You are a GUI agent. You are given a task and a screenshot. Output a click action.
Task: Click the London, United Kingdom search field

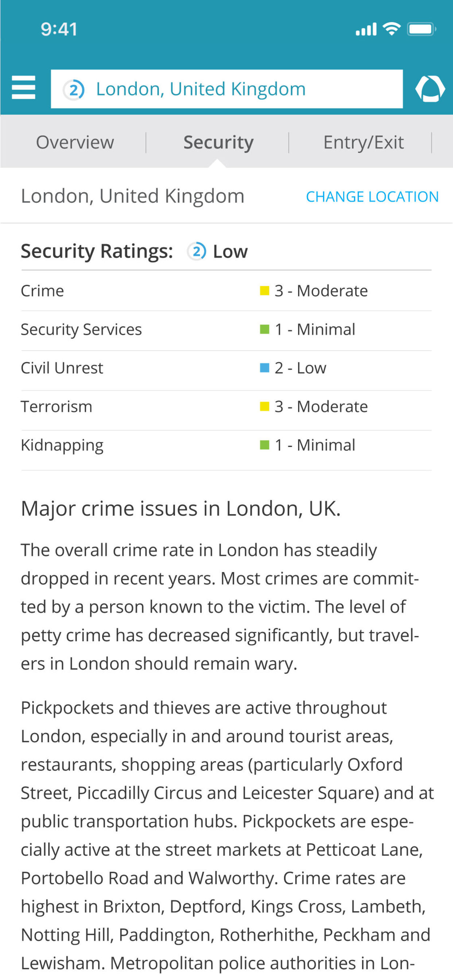(227, 89)
